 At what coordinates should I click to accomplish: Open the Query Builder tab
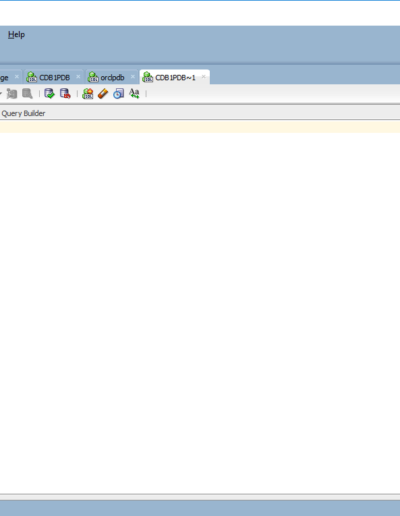pyautogui.click(x=23, y=114)
